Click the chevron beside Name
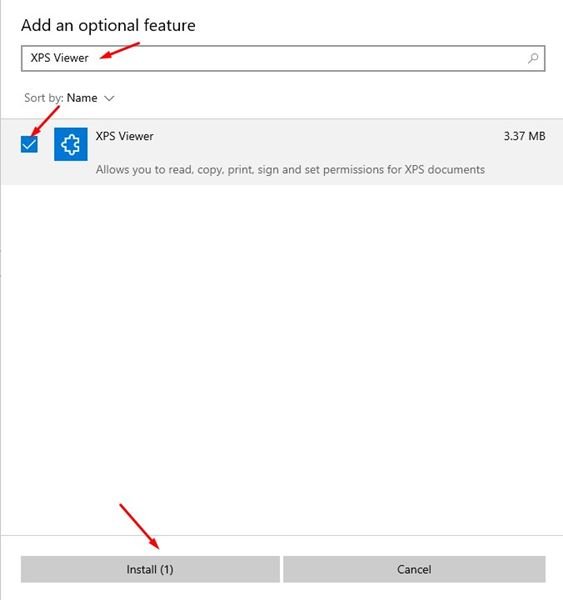The height and width of the screenshot is (600, 563). [109, 98]
